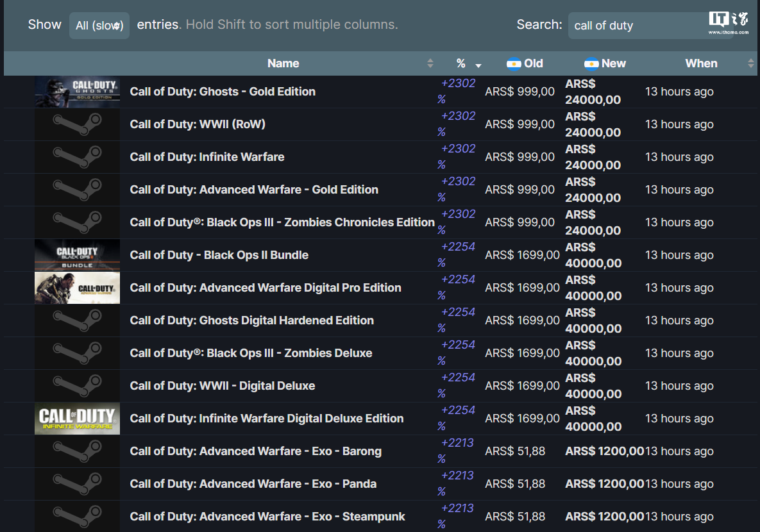Screen dimensions: 760x532
Task: Open the Black Ops II Bundle thumbnail image
Action: [77, 255]
